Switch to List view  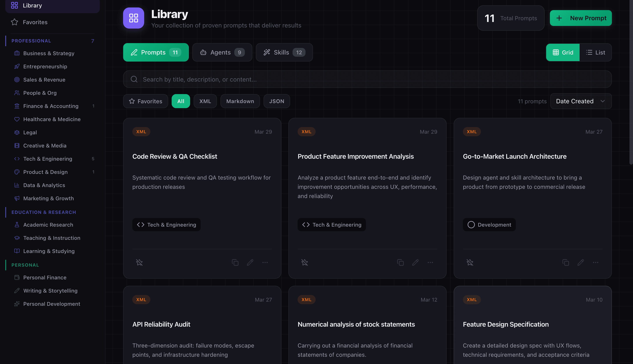point(595,52)
